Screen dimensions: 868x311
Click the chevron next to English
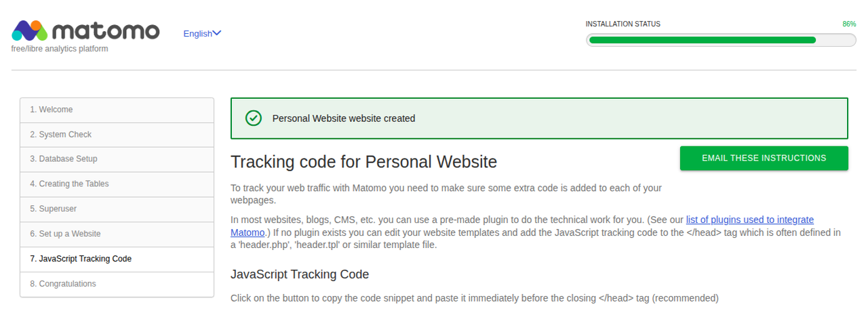coord(217,33)
